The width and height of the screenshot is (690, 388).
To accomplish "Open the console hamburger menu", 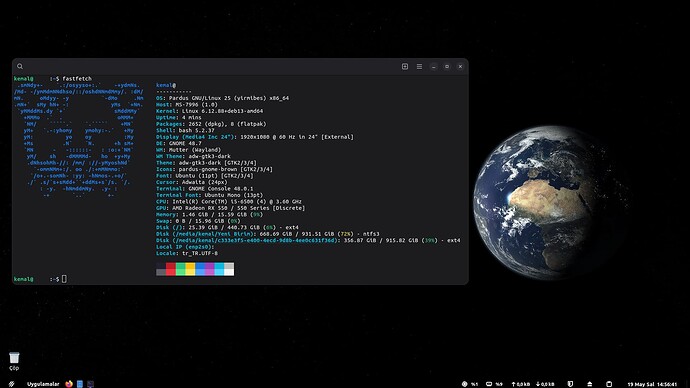I will pos(419,66).
